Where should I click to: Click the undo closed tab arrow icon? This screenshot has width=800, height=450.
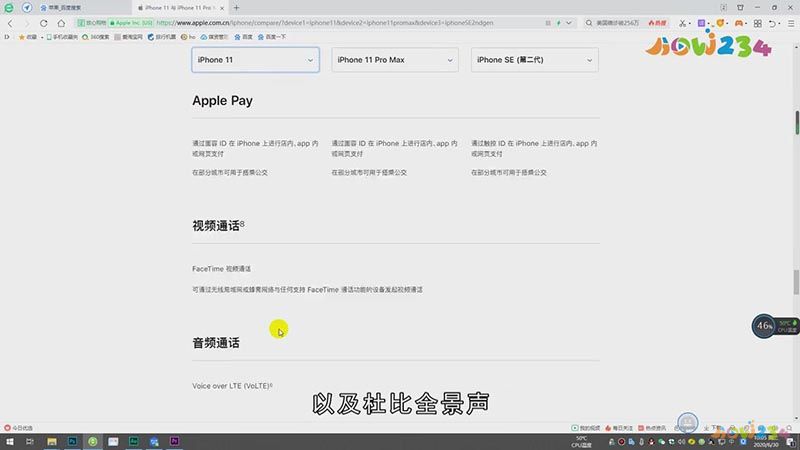click(772, 23)
